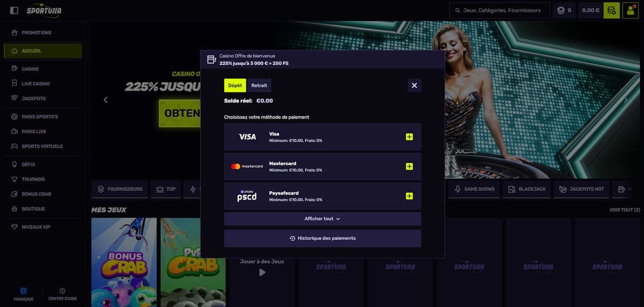The width and height of the screenshot is (644, 307).
Task: Expand the Paysafecard payment method
Action: [409, 196]
